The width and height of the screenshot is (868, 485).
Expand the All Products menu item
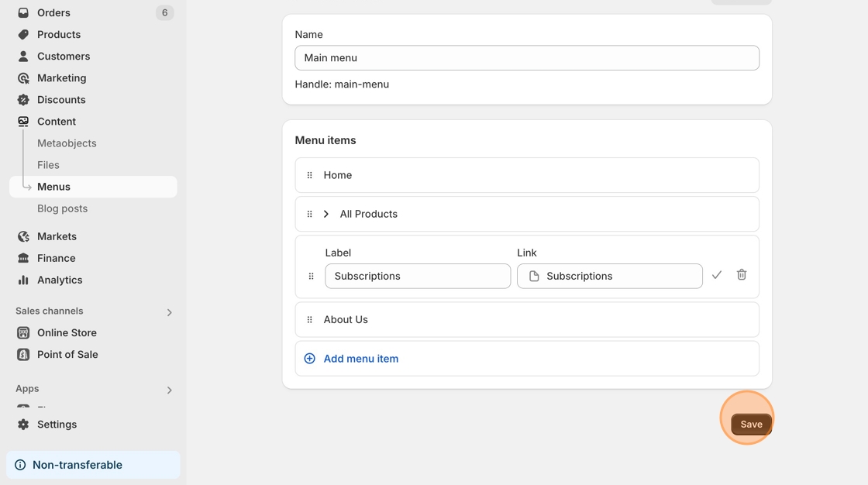click(326, 214)
